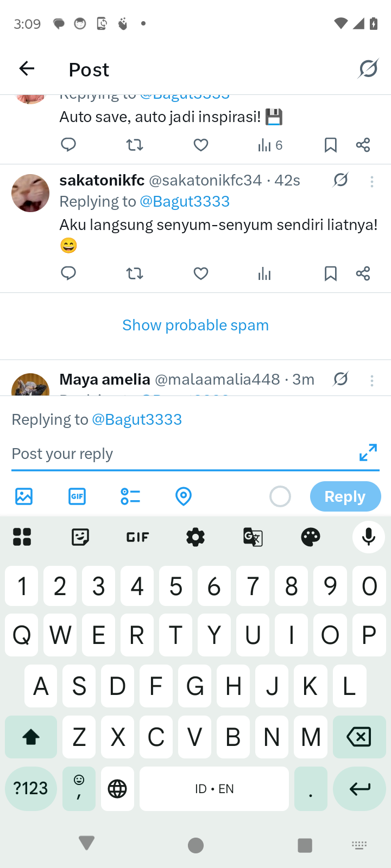Switch keyboard language with globe key
The image size is (391, 868).
[x=117, y=788]
